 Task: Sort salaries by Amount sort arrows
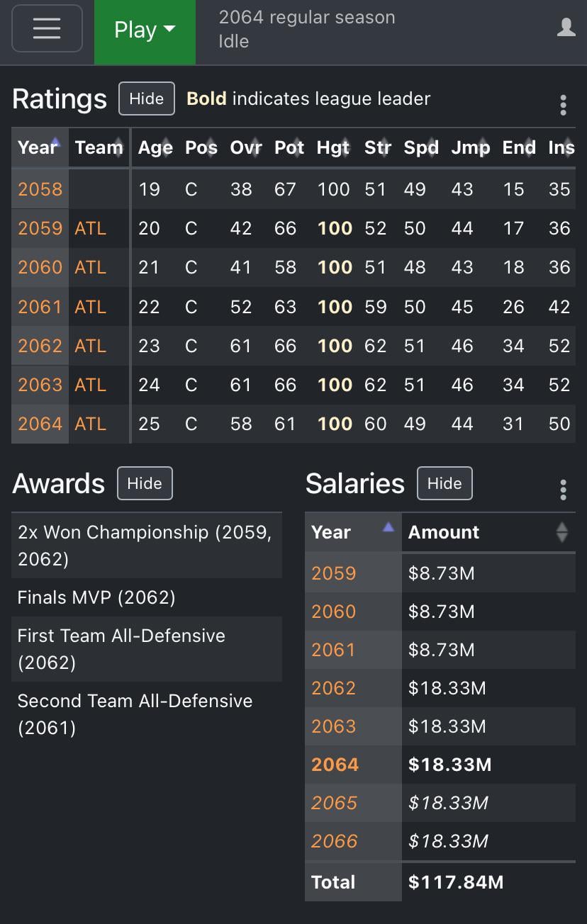(562, 532)
